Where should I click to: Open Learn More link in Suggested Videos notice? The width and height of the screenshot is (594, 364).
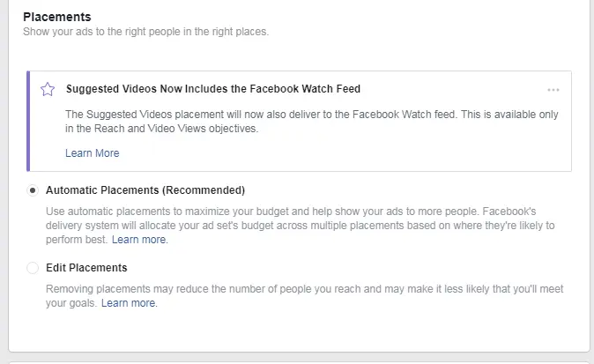click(92, 152)
